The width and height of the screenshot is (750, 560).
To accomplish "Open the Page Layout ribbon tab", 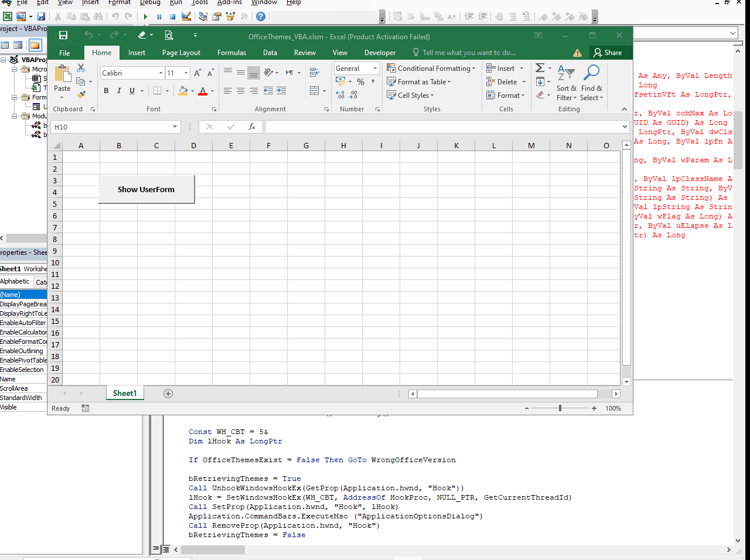I will [x=181, y=53].
